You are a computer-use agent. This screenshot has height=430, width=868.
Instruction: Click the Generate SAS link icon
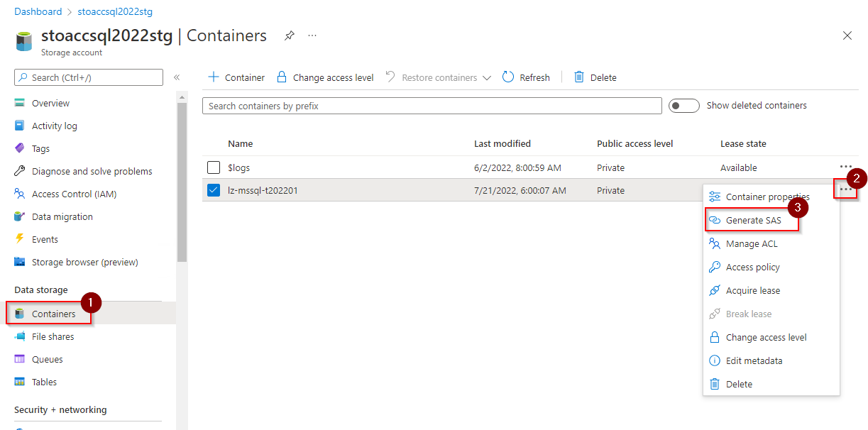click(x=715, y=221)
